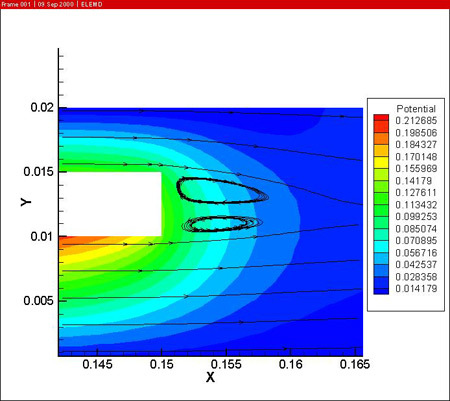
Task: Select legend value 0.155969
Action: (416, 169)
